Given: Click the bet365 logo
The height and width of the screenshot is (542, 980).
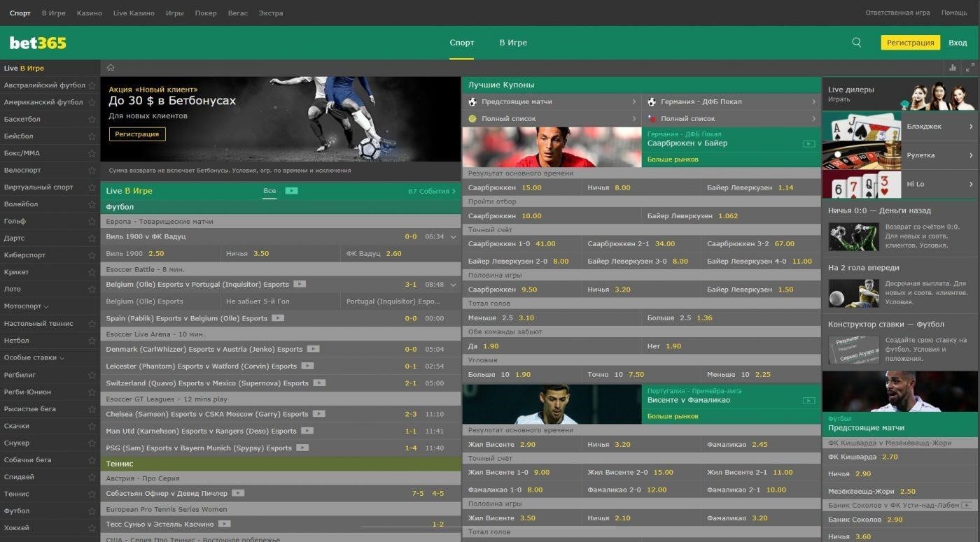Looking at the screenshot, I should pos(38,43).
